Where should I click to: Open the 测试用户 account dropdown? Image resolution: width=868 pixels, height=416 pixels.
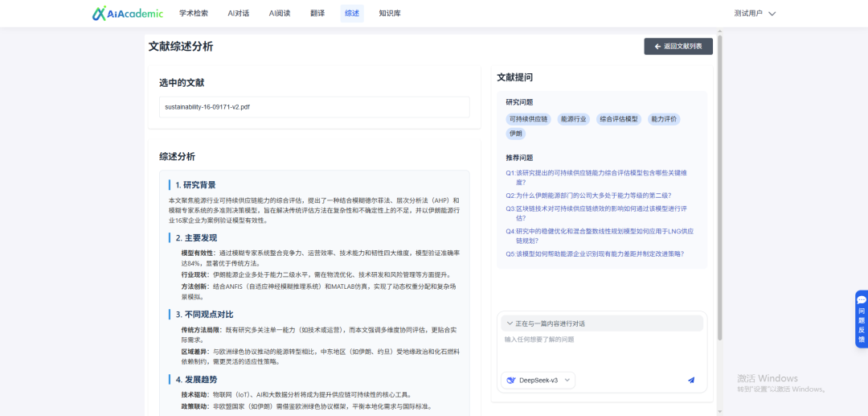(x=754, y=14)
